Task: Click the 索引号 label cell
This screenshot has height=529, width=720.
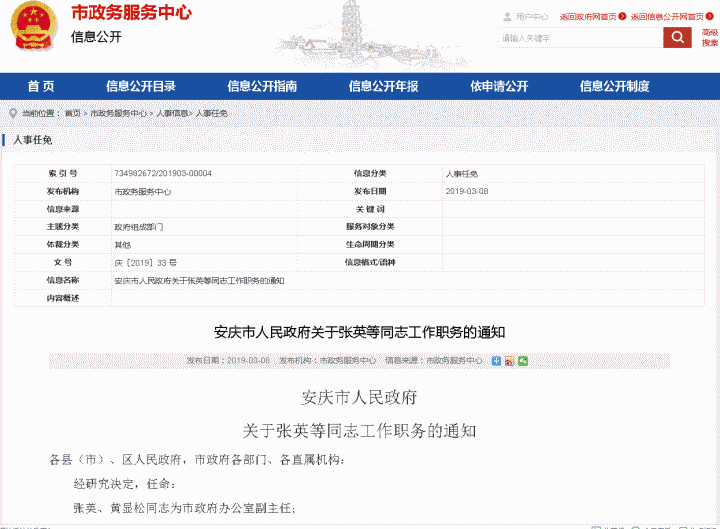Action: pos(63,174)
